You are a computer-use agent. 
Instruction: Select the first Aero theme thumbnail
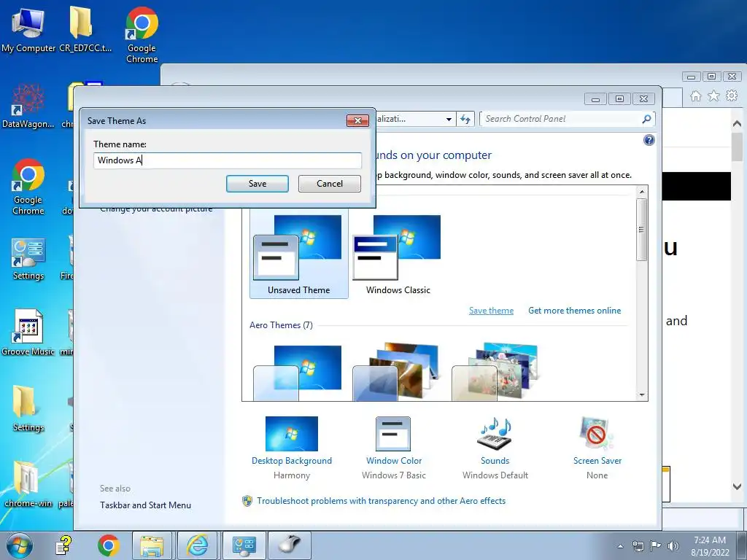[298, 373]
